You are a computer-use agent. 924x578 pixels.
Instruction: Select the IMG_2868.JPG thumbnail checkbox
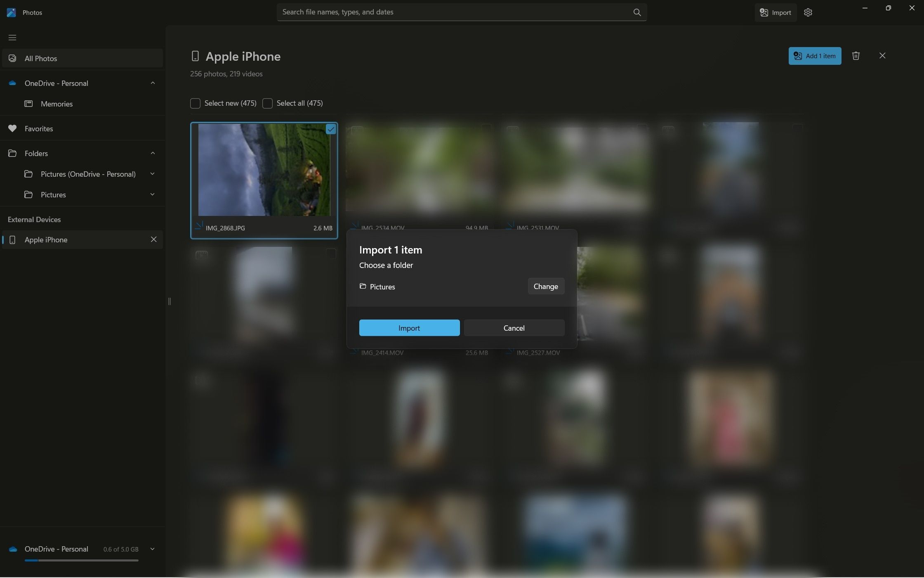pos(330,129)
